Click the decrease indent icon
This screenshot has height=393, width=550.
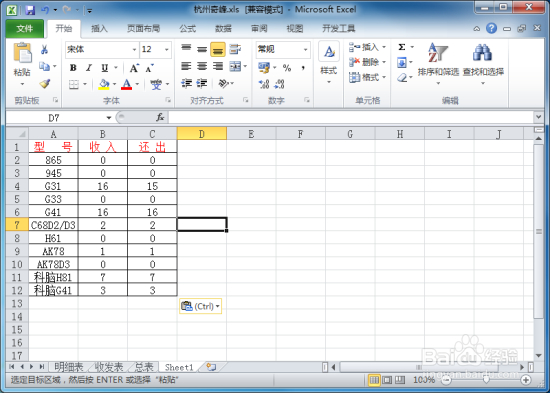pos(186,84)
